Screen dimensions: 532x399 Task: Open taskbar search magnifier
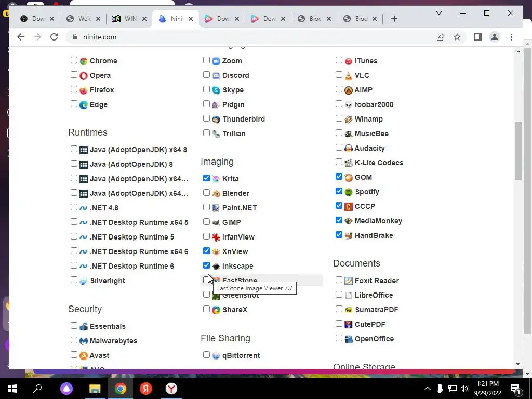[x=37, y=389]
